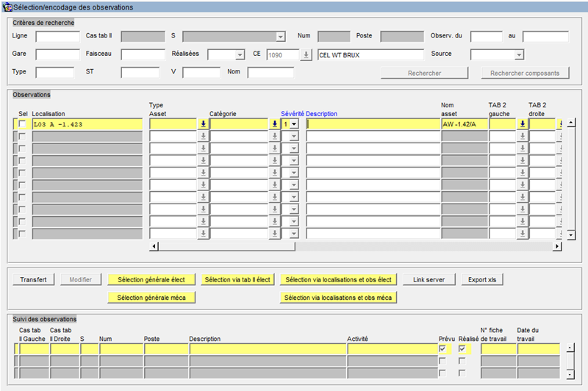Click the CEL WT BRUX field

point(371,54)
